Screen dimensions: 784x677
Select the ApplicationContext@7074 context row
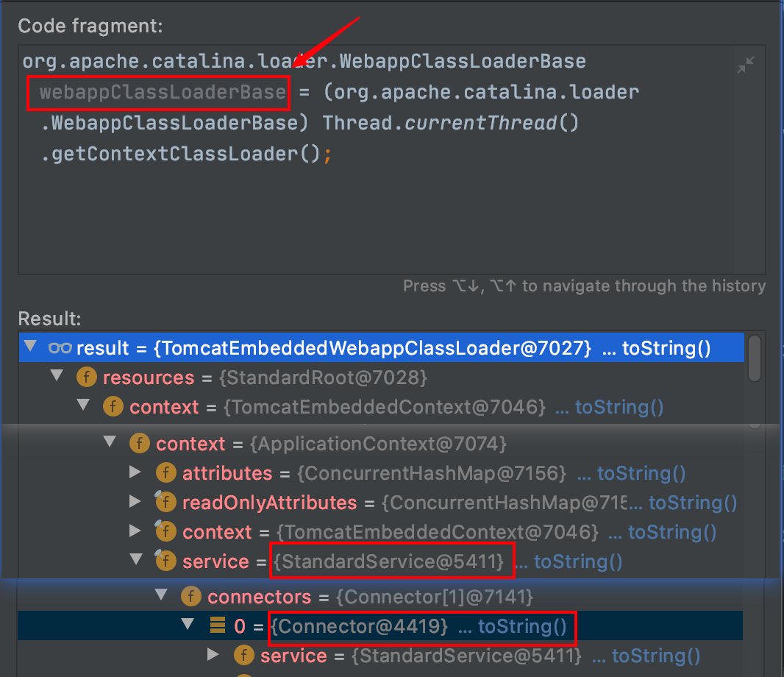click(x=331, y=444)
